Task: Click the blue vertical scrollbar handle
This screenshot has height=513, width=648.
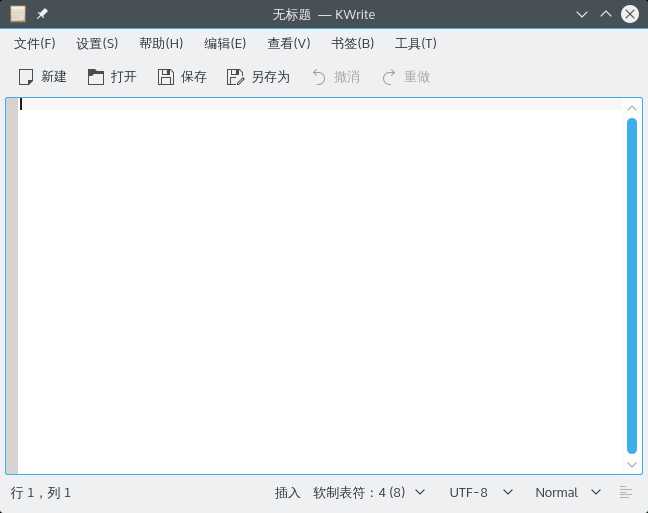Action: click(631, 286)
